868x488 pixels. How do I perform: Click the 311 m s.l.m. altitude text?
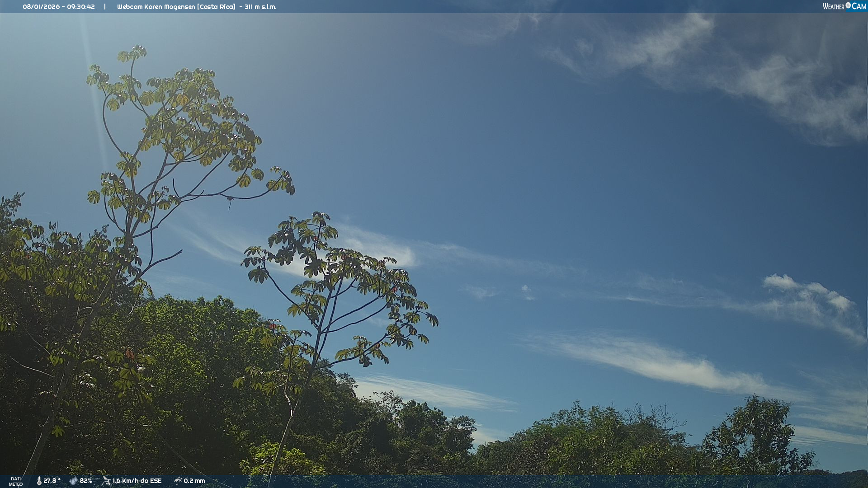[x=260, y=7]
